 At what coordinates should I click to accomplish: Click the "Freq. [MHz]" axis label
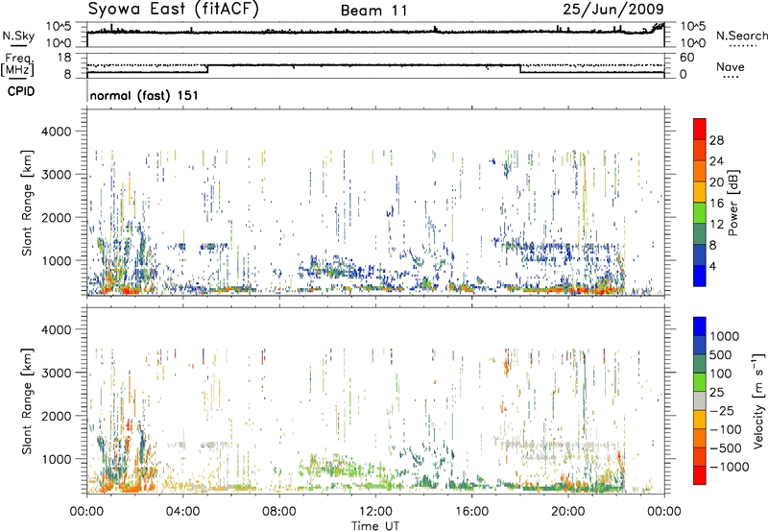[x=17, y=65]
